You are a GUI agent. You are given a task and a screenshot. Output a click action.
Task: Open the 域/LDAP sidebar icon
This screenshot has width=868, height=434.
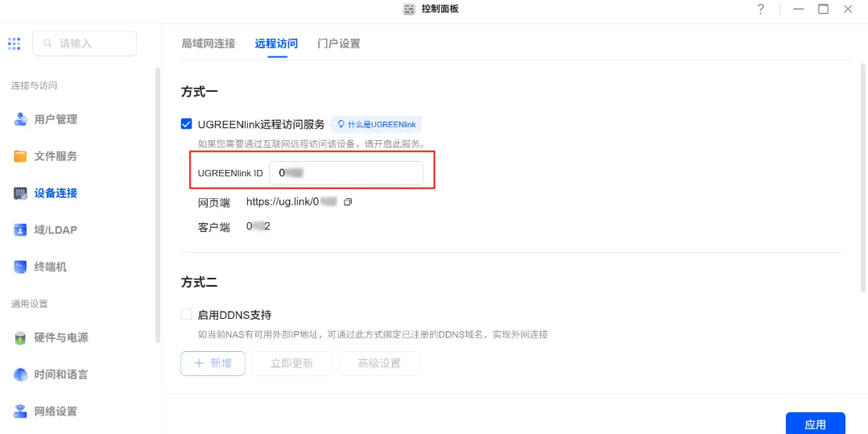(x=21, y=230)
